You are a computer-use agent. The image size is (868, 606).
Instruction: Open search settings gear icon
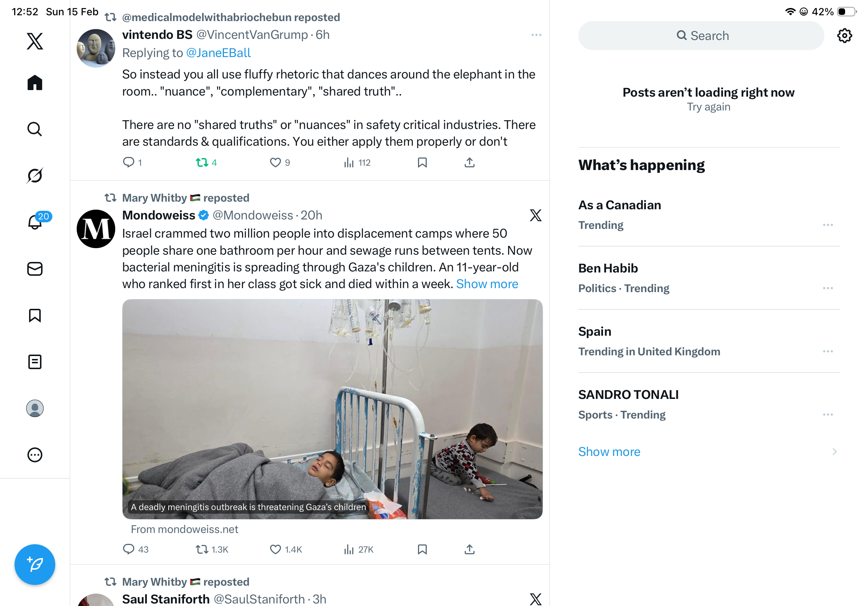click(x=844, y=36)
